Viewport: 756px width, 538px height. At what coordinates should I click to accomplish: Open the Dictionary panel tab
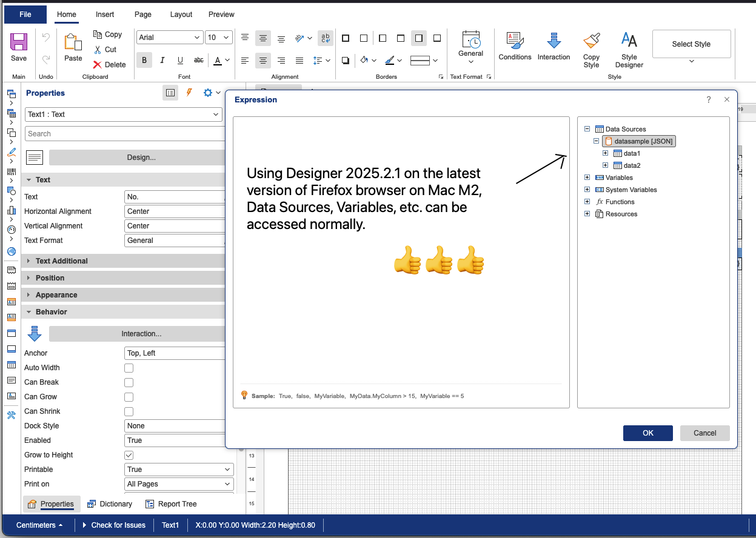pyautogui.click(x=110, y=504)
